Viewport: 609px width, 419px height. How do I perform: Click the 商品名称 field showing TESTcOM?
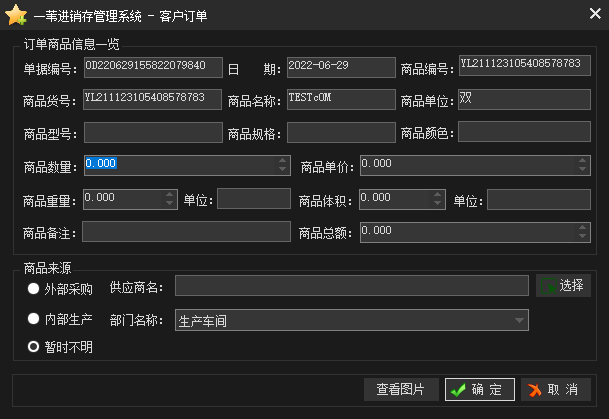(341, 99)
